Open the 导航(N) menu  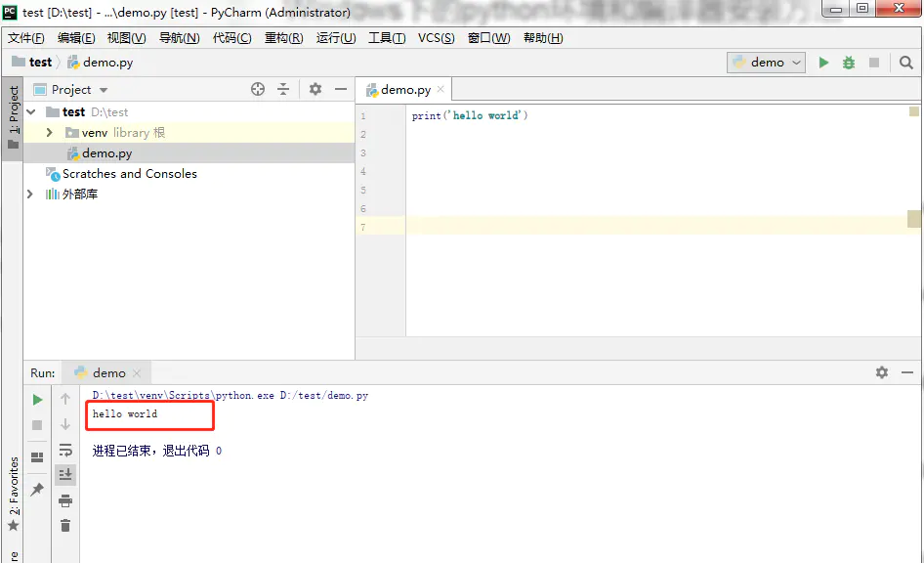[x=179, y=38]
